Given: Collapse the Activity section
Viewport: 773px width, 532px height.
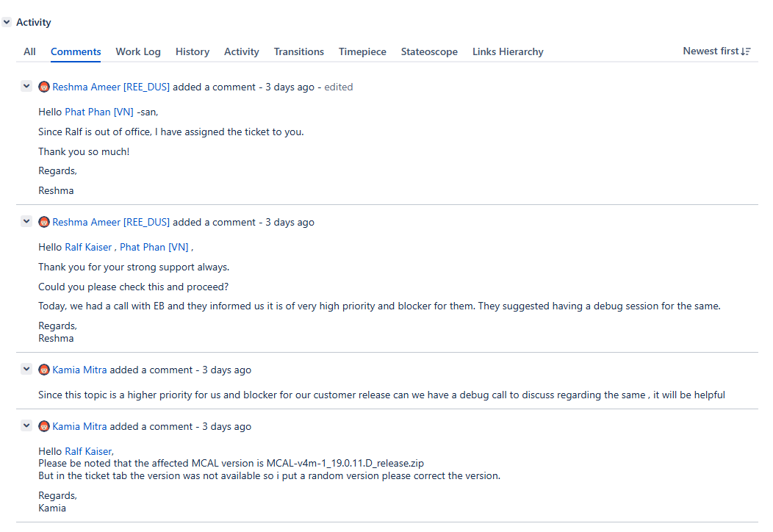Looking at the screenshot, I should pyautogui.click(x=7, y=22).
